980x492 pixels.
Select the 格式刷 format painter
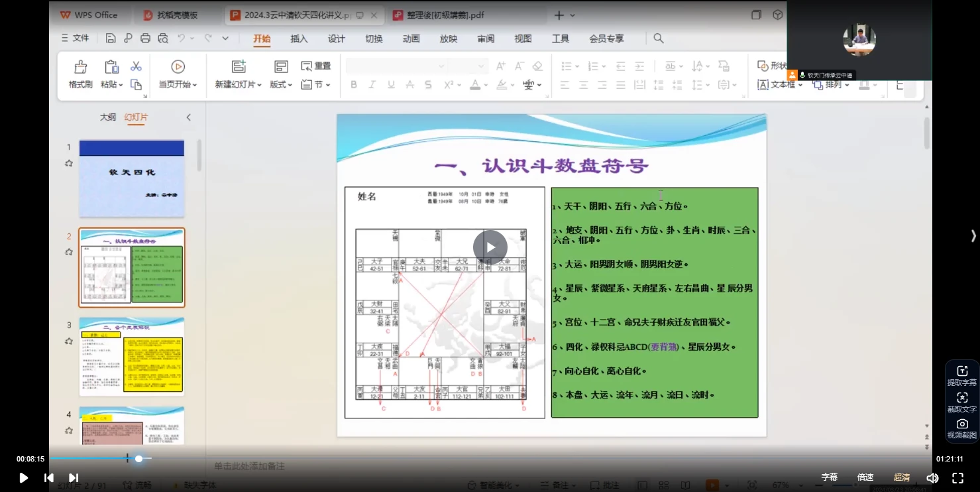pyautogui.click(x=80, y=74)
